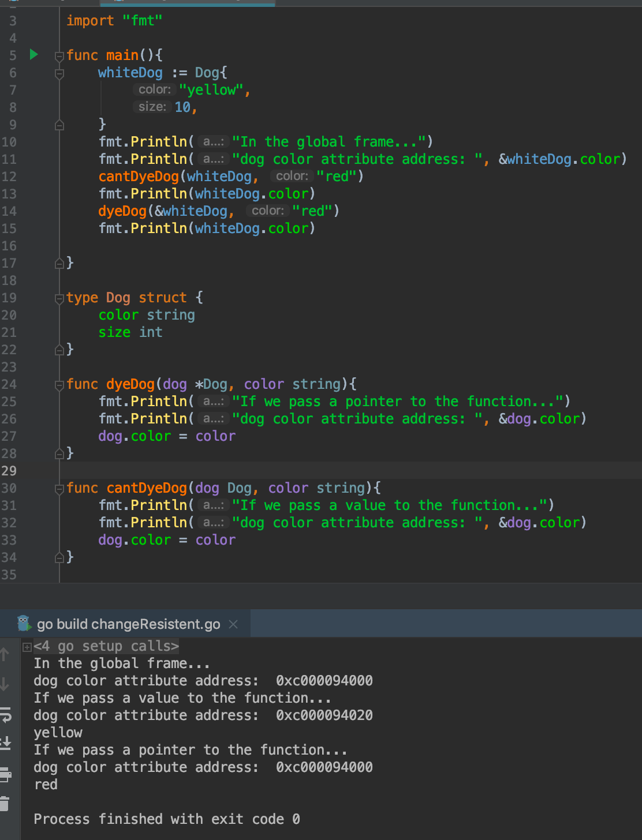Click the gopher icon on the build tab

click(24, 624)
